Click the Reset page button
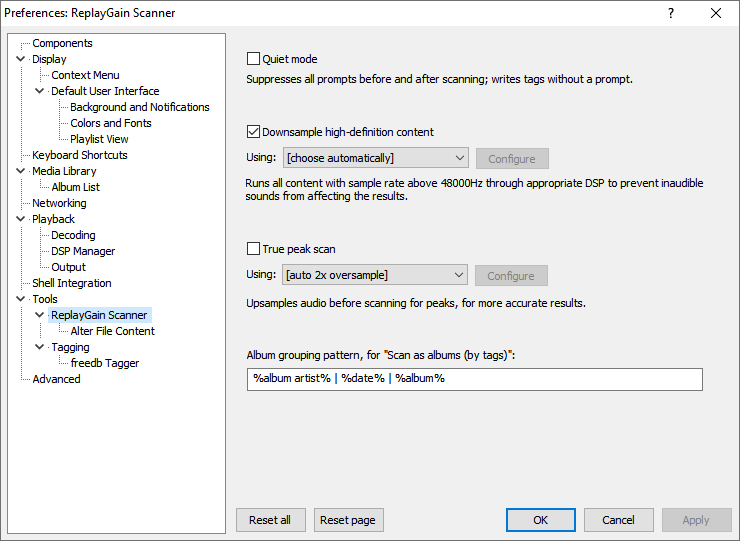Viewport: 740px width, 541px height. coord(349,520)
